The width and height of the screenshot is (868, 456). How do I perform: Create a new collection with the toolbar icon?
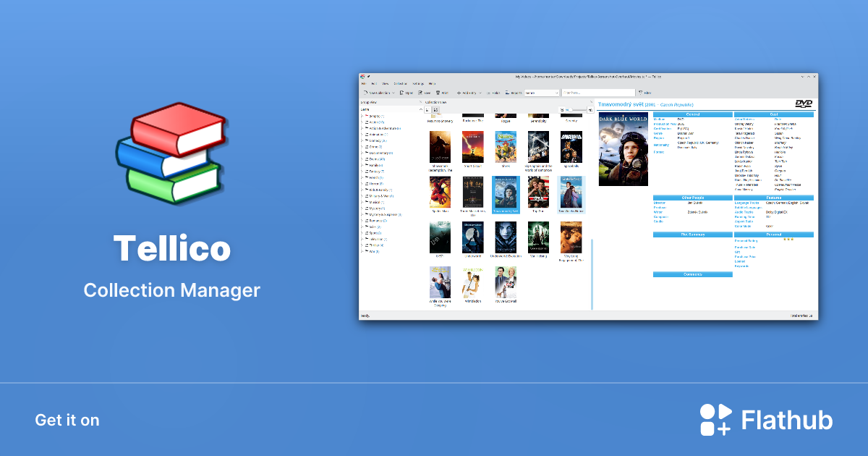coord(365,93)
